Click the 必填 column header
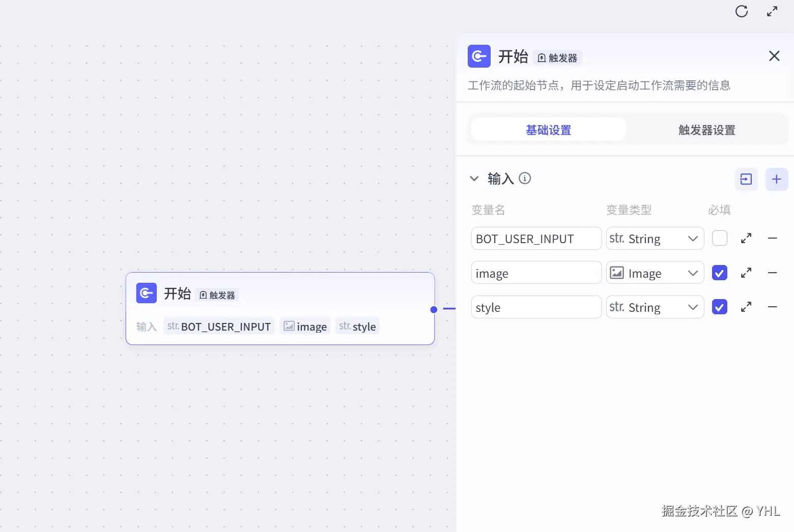 pos(719,210)
